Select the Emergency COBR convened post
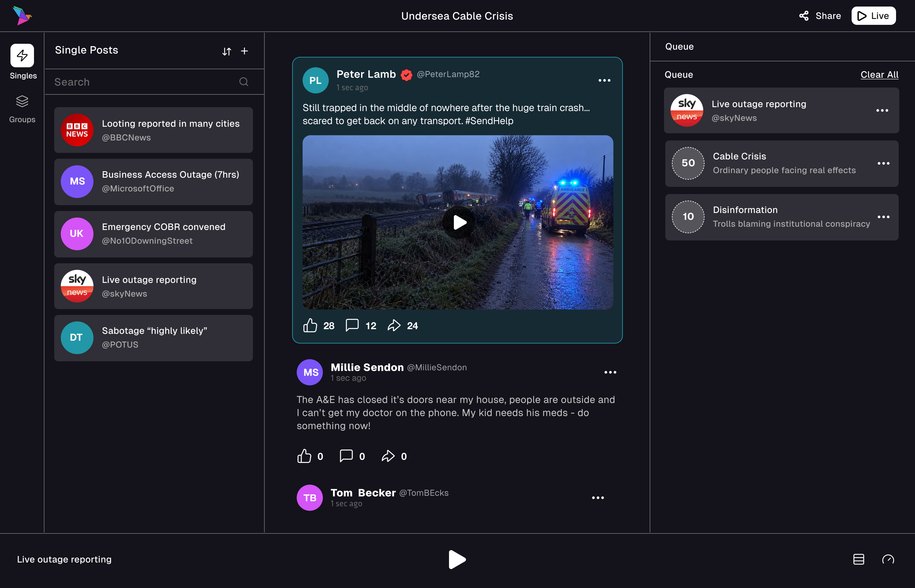The image size is (915, 588). [x=154, y=234]
